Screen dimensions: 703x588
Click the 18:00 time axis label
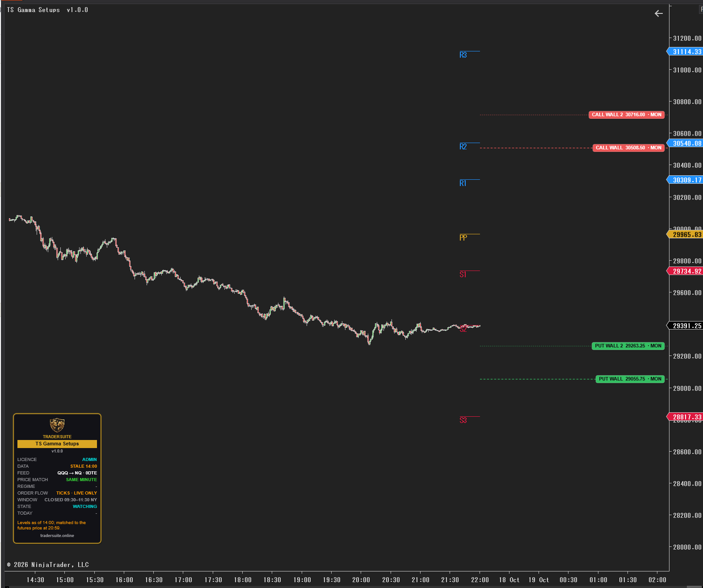coord(243,580)
